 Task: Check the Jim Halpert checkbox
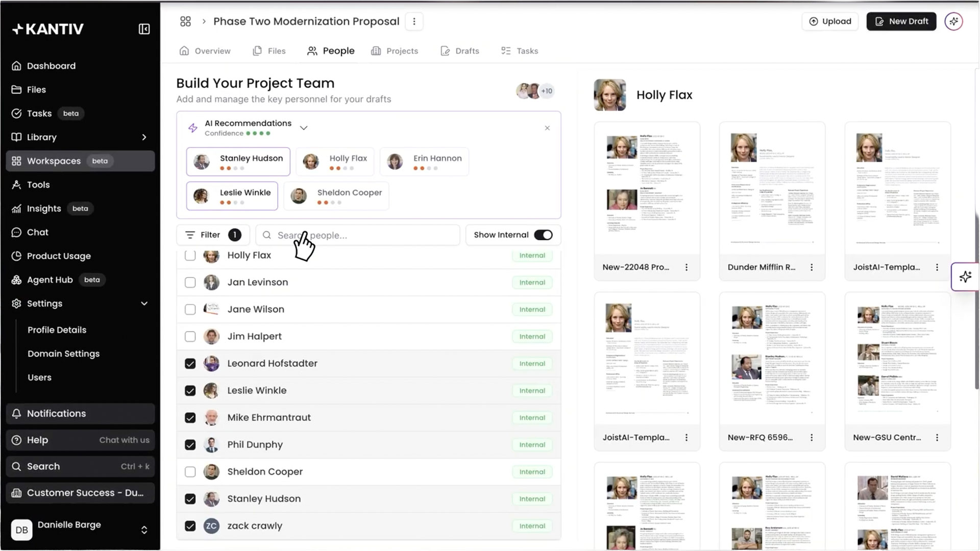[190, 336]
